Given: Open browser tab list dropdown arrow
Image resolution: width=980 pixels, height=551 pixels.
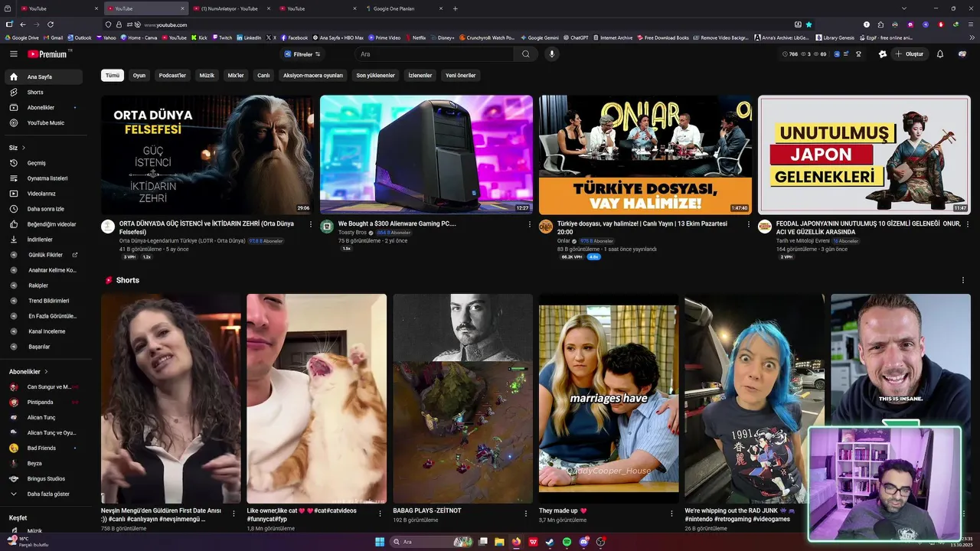Looking at the screenshot, I should coord(904,8).
